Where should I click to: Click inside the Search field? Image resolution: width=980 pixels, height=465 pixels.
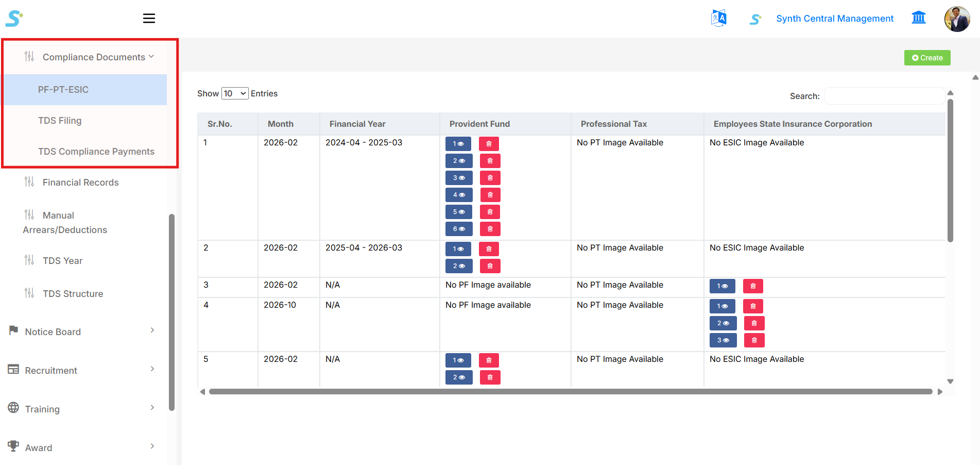click(884, 96)
